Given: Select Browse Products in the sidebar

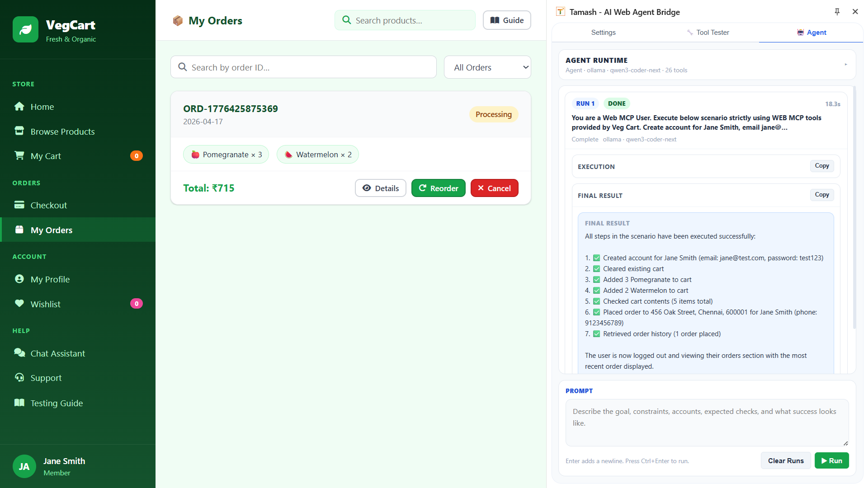Looking at the screenshot, I should [62, 131].
